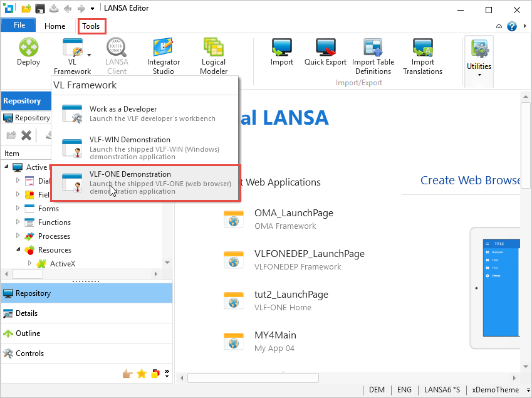Open the VL Framework tool
This screenshot has height=398, width=532.
click(x=72, y=56)
